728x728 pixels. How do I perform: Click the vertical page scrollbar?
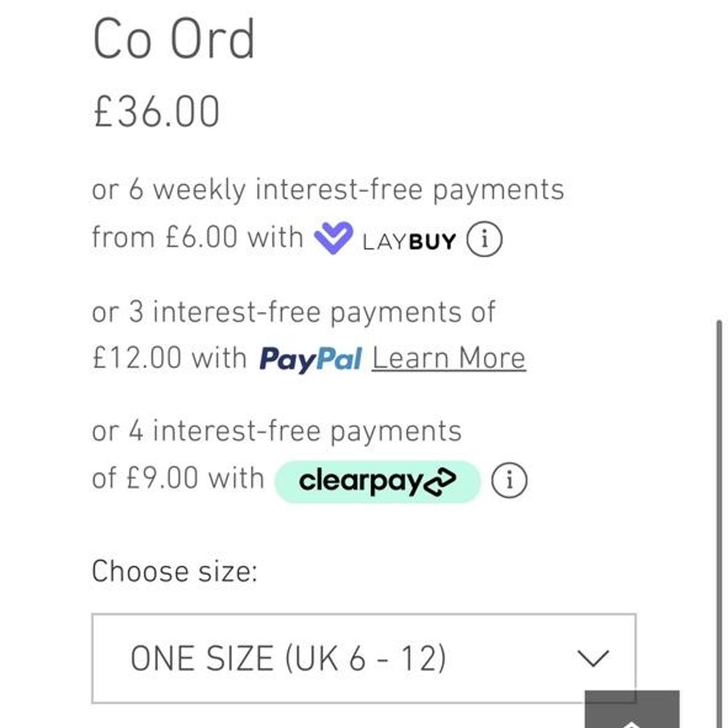click(720, 512)
